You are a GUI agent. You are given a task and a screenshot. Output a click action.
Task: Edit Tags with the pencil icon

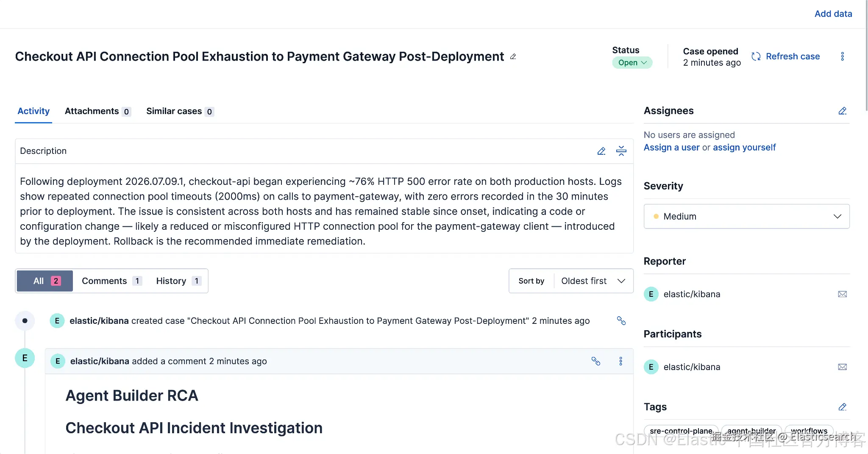tap(842, 407)
